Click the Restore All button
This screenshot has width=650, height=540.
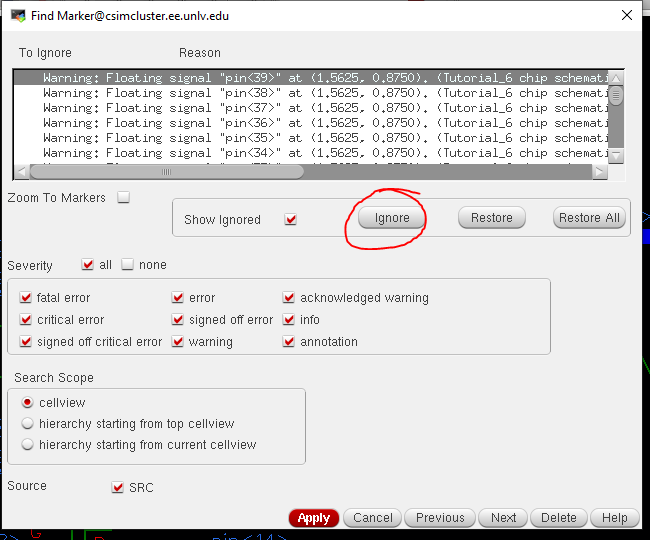589,218
